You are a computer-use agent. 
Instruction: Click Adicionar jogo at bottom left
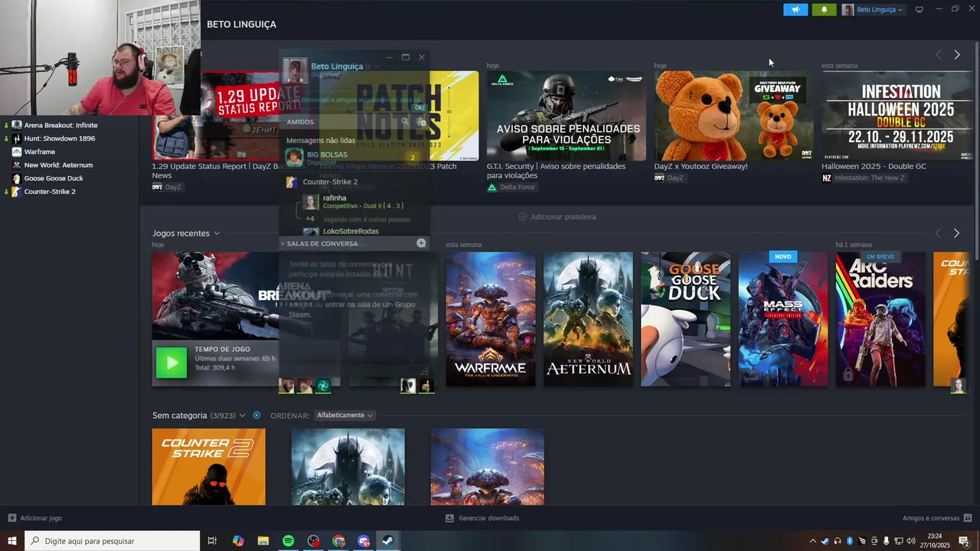(35, 518)
